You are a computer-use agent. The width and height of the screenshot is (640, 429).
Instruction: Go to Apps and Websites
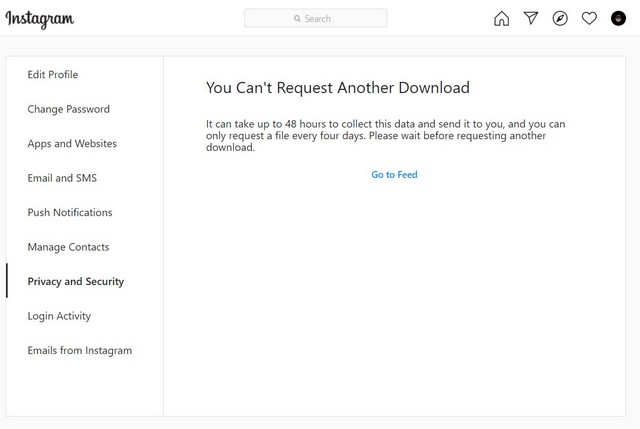pyautogui.click(x=72, y=144)
